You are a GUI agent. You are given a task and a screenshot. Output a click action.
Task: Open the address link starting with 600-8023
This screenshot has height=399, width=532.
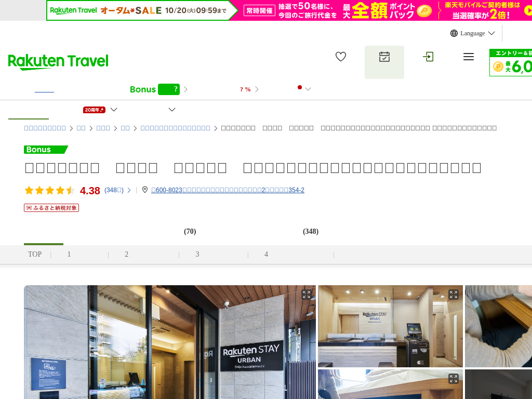point(228,190)
